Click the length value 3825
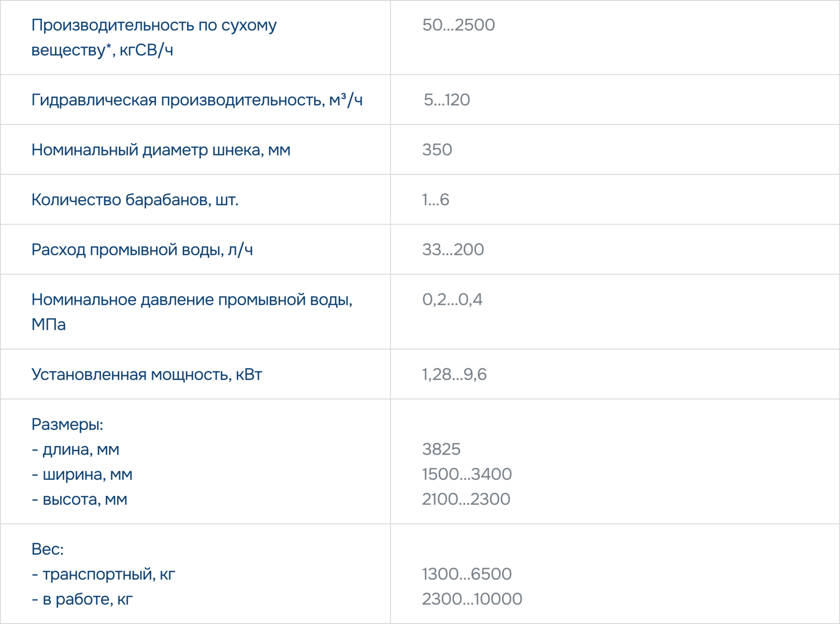This screenshot has width=840, height=624. tap(441, 449)
